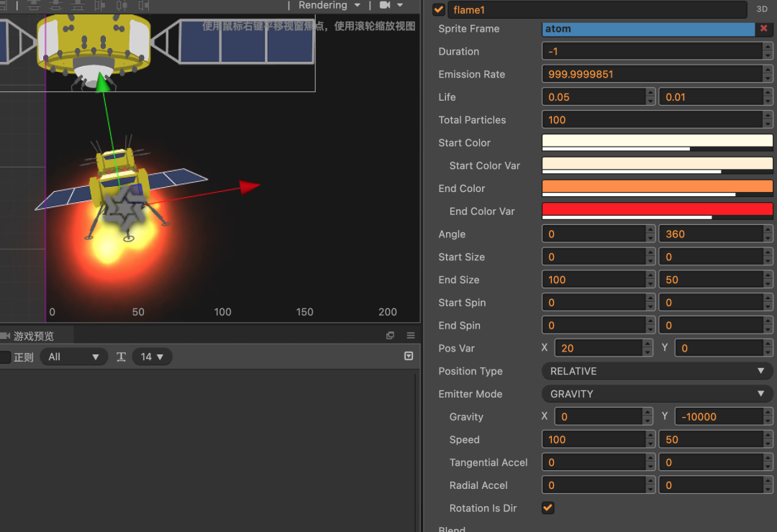Expand the camera options dropdown arrow
Screen dimensions: 777x532
pyautogui.click(x=400, y=5)
